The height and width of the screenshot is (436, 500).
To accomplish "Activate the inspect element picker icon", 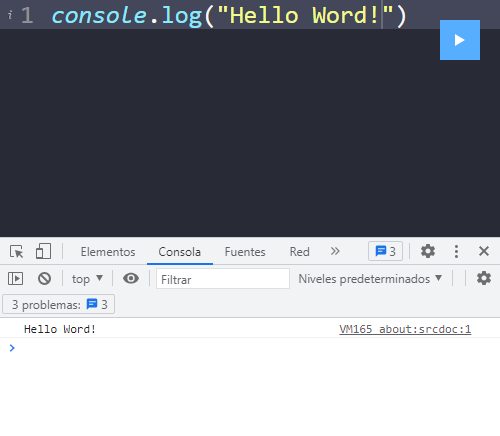I will click(16, 251).
